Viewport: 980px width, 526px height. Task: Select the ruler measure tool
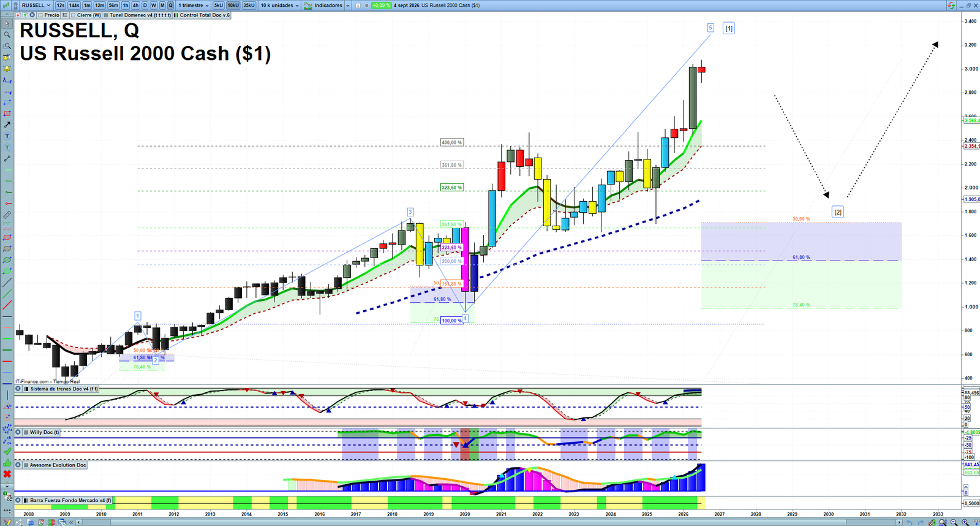(7, 215)
